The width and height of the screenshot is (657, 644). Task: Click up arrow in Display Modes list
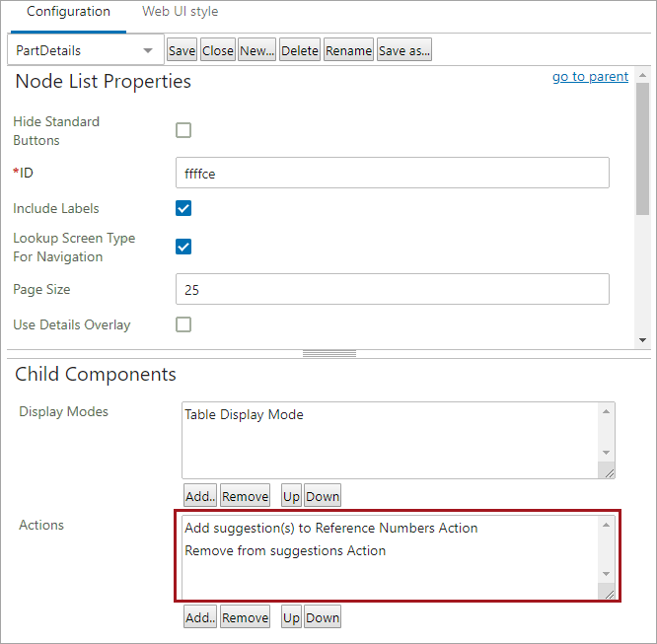tap(606, 411)
